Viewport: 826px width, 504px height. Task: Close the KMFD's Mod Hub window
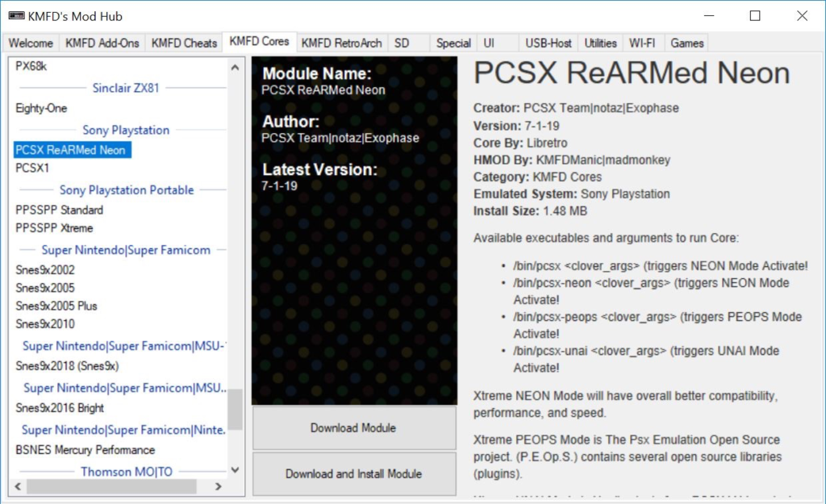pyautogui.click(x=802, y=16)
